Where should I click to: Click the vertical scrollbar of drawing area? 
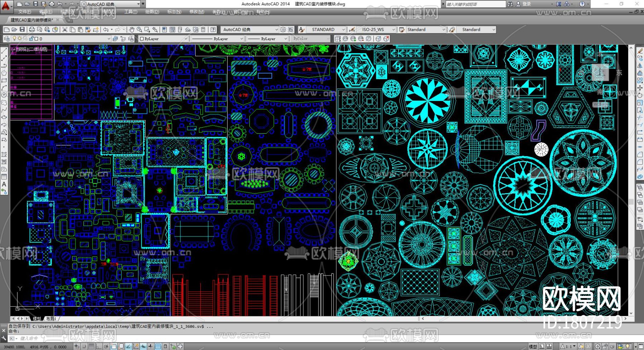[x=631, y=180]
